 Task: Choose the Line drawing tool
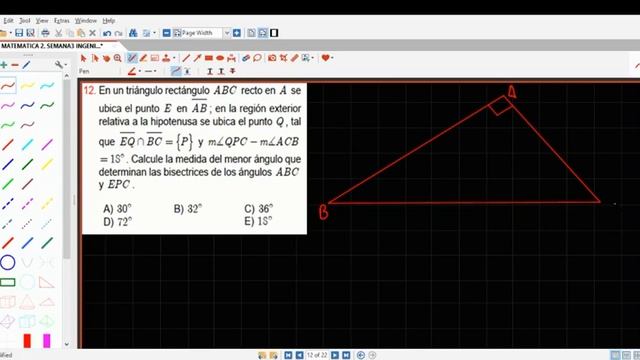tap(186, 58)
